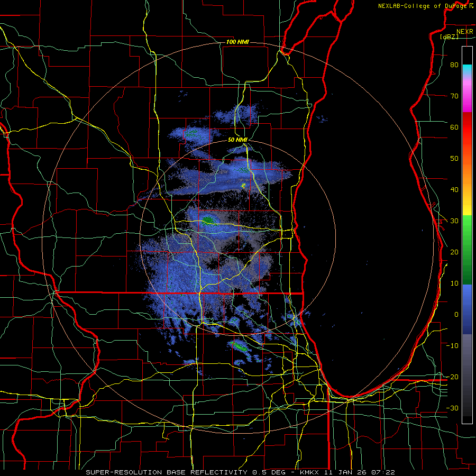Screen dimensions: 476x476
Task: Click the "[dBZ]" unit label
Action: [x=449, y=36]
